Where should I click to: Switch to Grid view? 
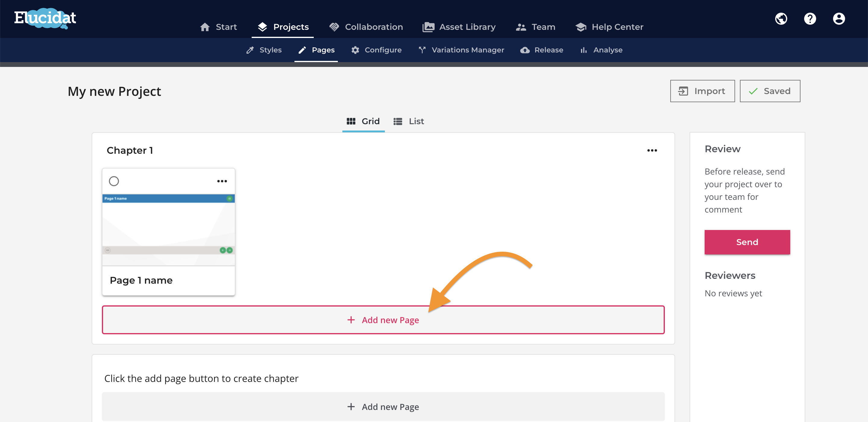click(x=363, y=121)
